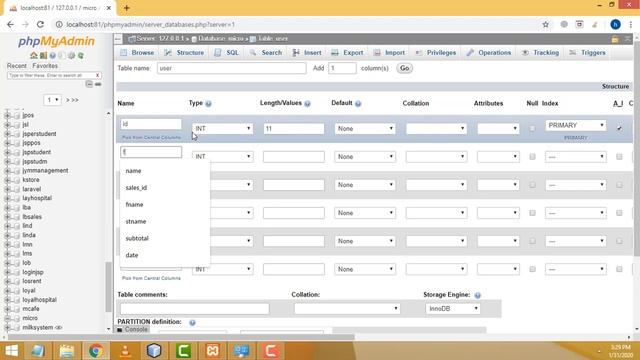Open Type dropdown for id row
This screenshot has height=360, width=640.
coord(222,129)
